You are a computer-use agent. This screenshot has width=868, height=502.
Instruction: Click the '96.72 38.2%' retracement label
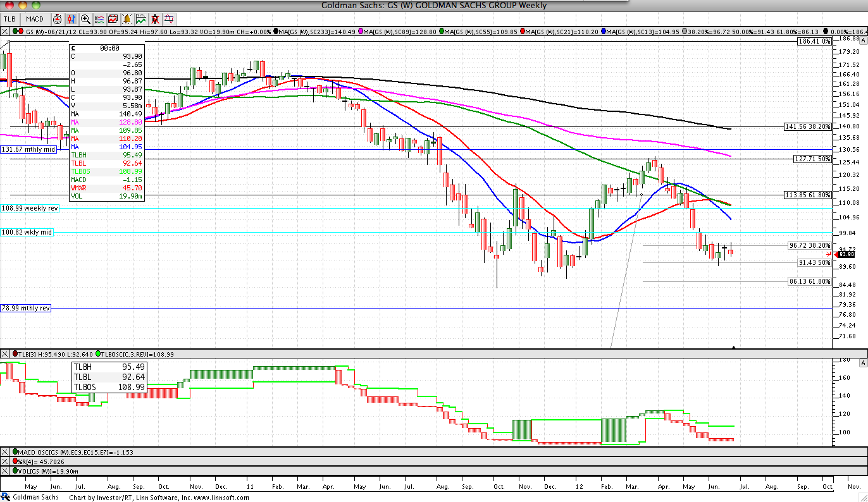pos(809,245)
